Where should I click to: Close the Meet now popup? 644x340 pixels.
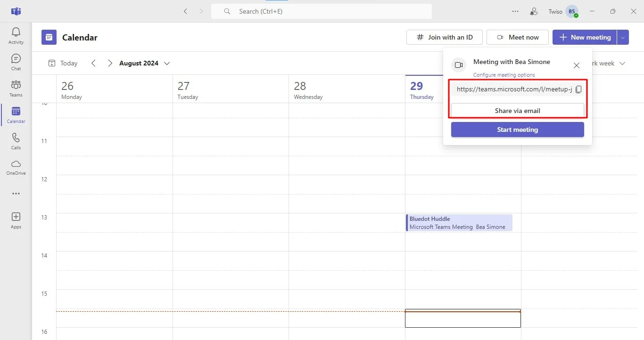point(576,65)
